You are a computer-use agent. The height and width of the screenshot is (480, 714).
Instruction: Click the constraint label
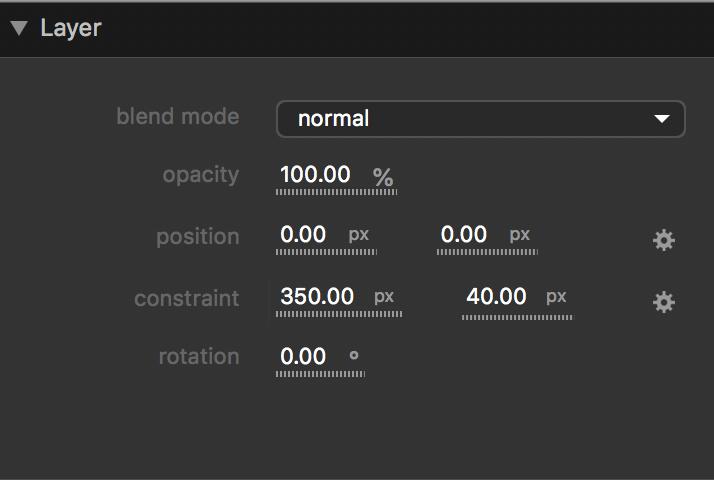tap(187, 299)
